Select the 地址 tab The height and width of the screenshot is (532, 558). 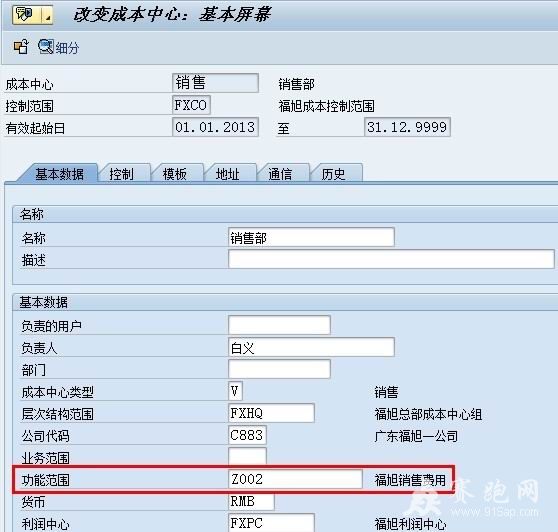point(228,174)
